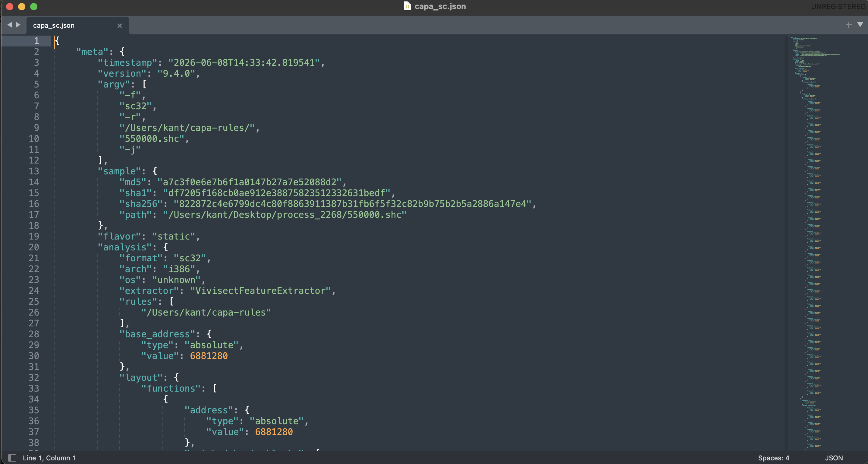The width and height of the screenshot is (868, 464).
Task: Toggle the sidebar with the status bar icon
Action: 12,458
